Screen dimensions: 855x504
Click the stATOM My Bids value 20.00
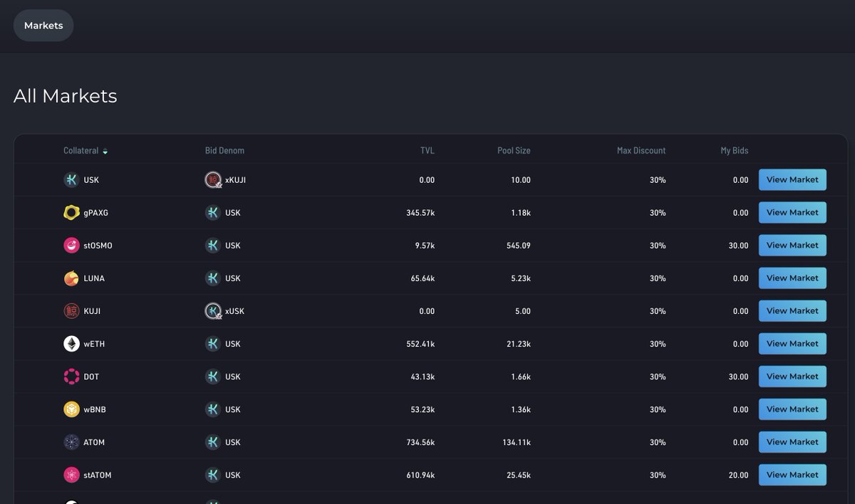739,475
